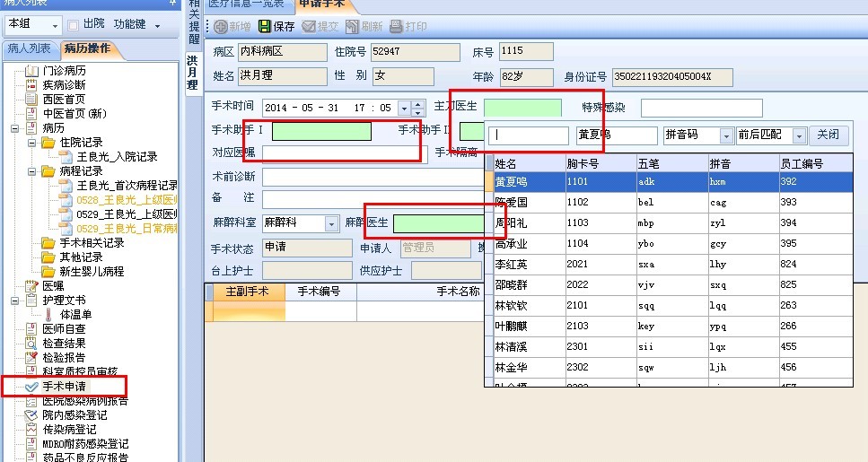Click the 洪月理 vertical side tab
868x462 pixels.
tap(193, 73)
